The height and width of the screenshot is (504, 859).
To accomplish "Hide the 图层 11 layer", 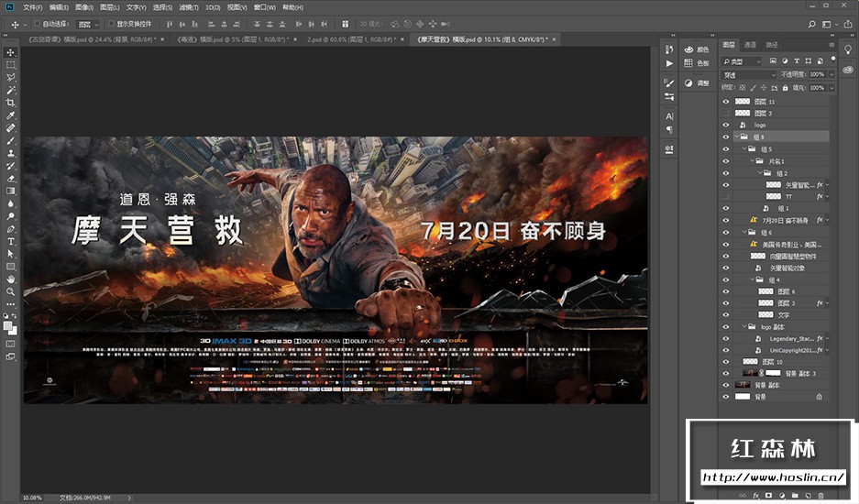I will (x=726, y=102).
